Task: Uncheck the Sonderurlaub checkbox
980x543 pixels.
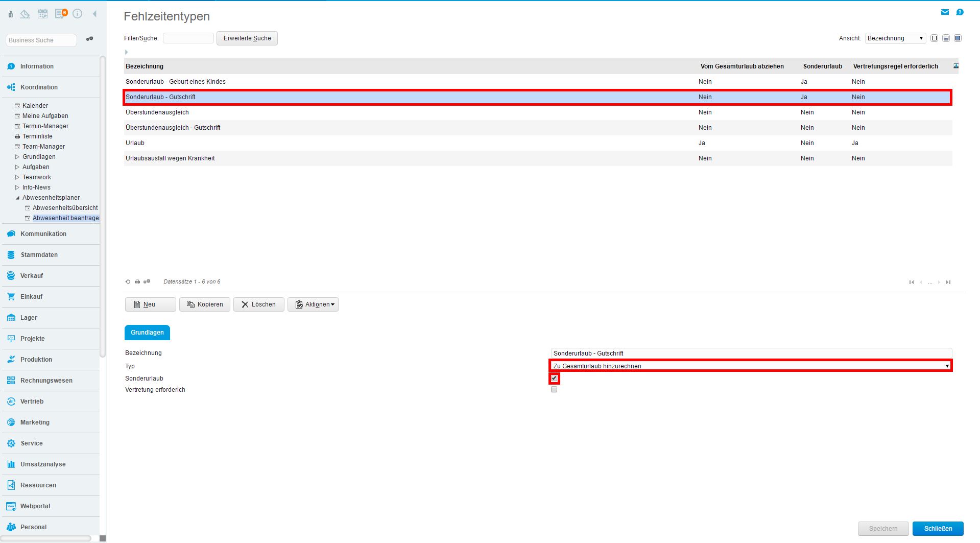Action: click(x=554, y=379)
